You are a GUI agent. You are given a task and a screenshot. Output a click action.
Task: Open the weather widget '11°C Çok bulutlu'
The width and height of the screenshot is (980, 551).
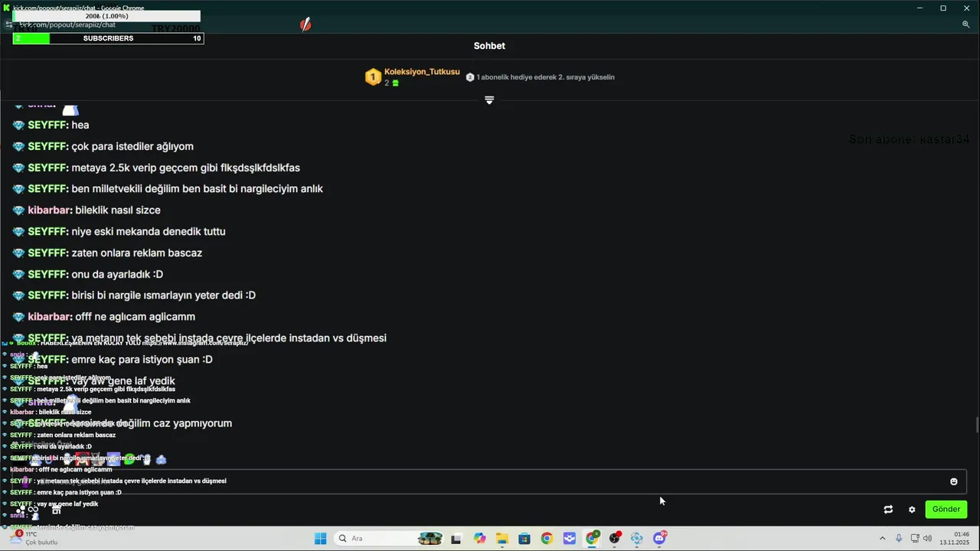point(32,539)
